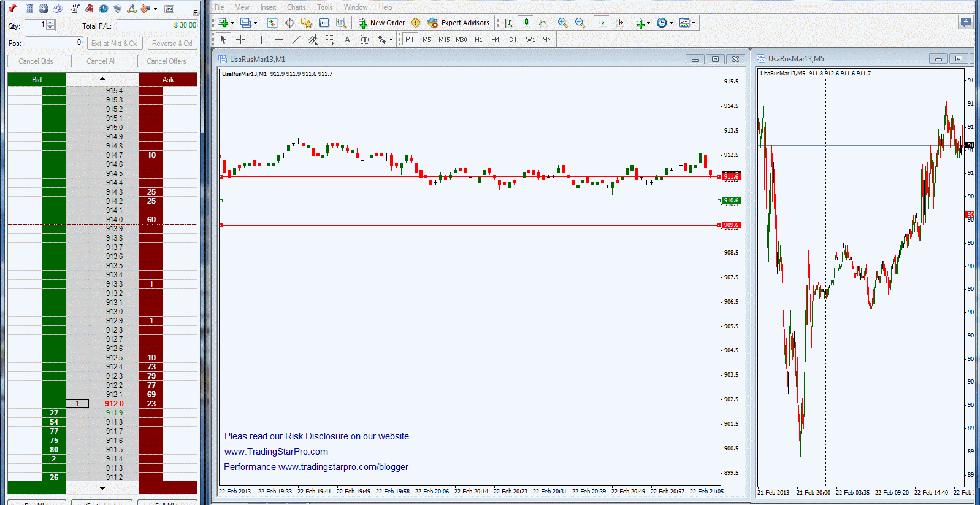Open the Data Window crosshair-circle icon
The width and height of the screenshot is (980, 505).
289,23
